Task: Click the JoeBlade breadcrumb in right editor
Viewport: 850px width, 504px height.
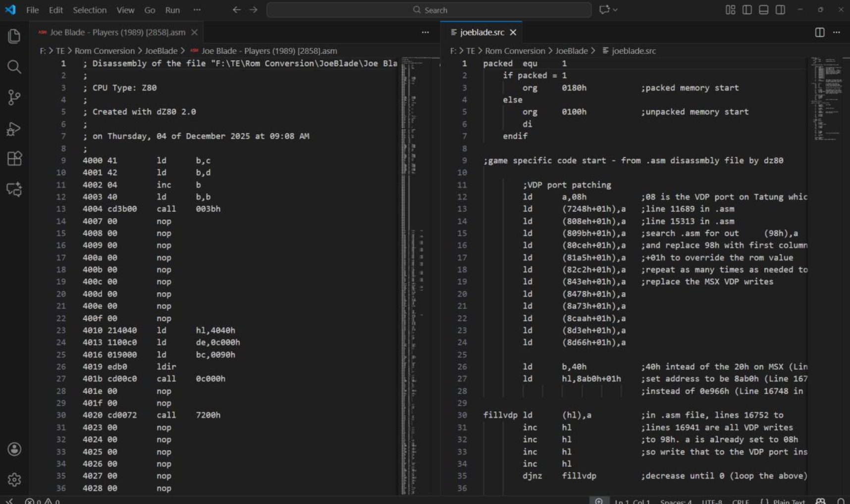Action: [x=571, y=51]
